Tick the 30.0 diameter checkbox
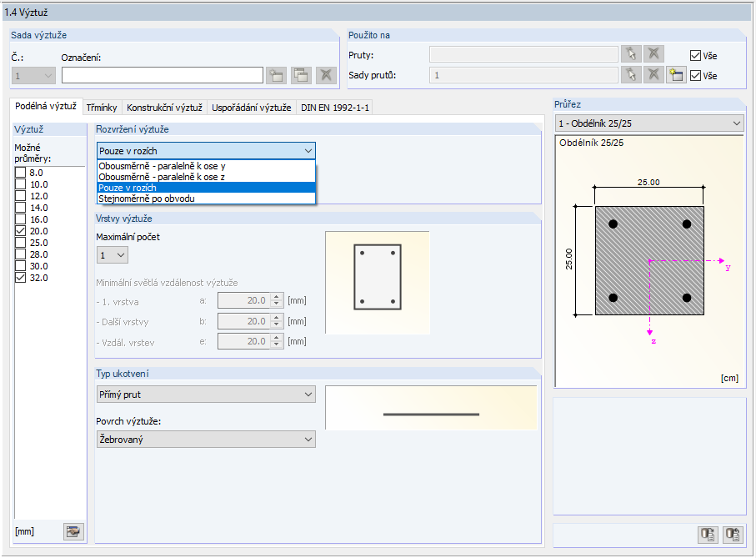The height and width of the screenshot is (558, 756). (20, 266)
